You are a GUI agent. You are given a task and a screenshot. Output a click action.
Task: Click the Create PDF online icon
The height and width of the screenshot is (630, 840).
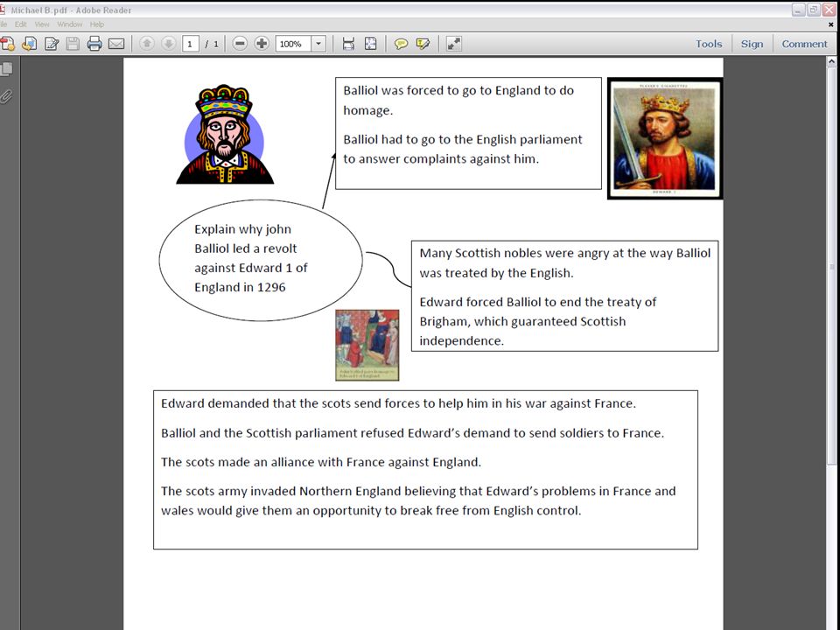[x=7, y=44]
